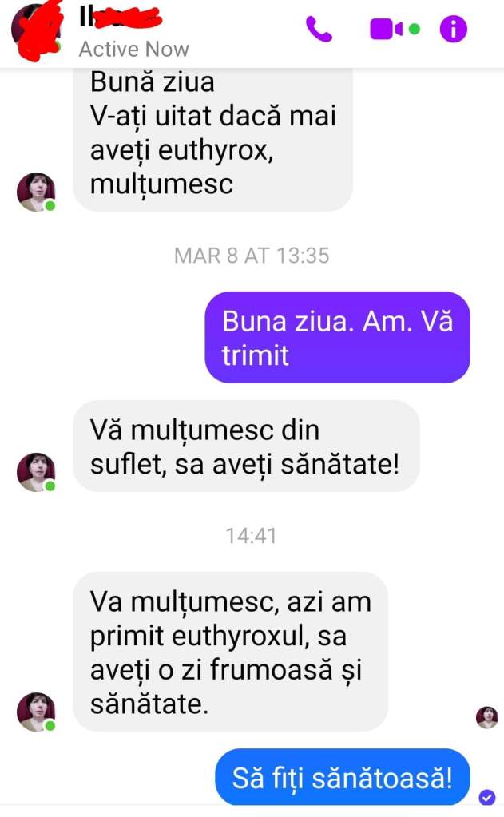Screen dimensions: 504x817
Task: Tap the red-scribbled profile picture in header
Action: [x=37, y=30]
